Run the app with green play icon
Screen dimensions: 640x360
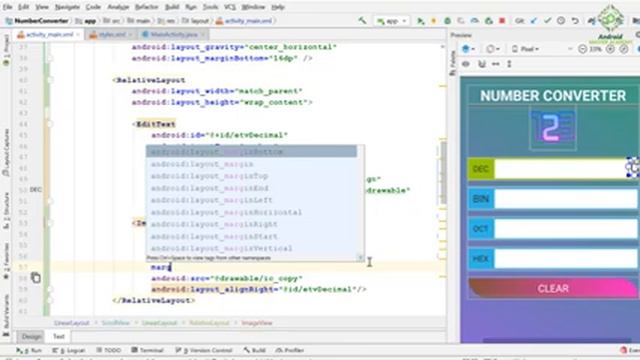420,21
